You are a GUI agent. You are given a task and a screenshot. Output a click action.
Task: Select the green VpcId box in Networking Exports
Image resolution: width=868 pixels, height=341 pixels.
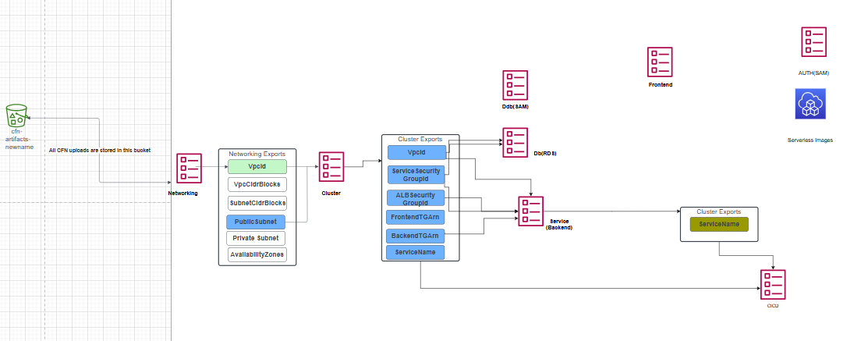click(257, 167)
